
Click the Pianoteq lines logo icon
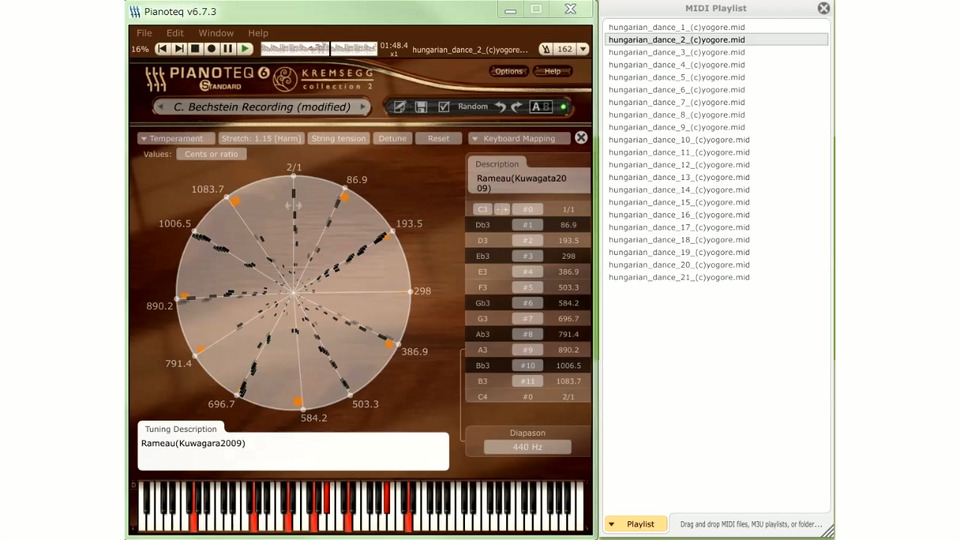tap(156, 79)
